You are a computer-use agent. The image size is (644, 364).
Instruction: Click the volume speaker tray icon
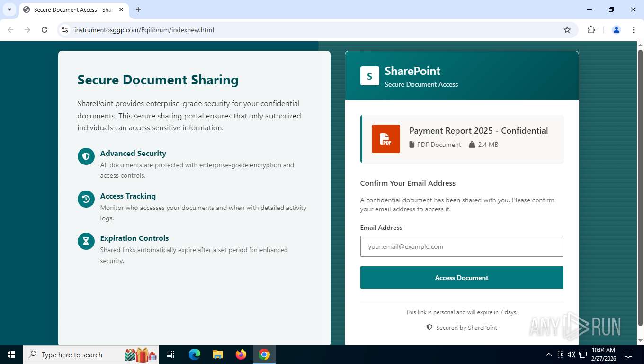pos(571,355)
